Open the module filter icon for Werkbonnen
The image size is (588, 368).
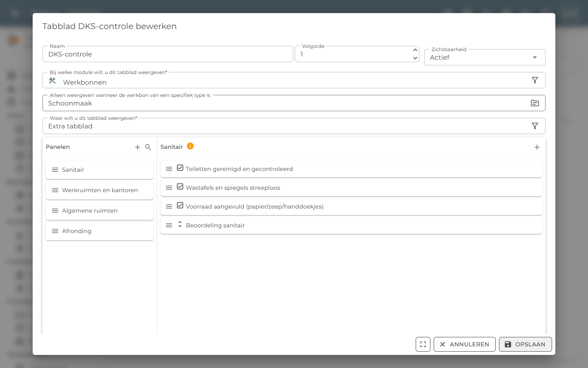535,80
